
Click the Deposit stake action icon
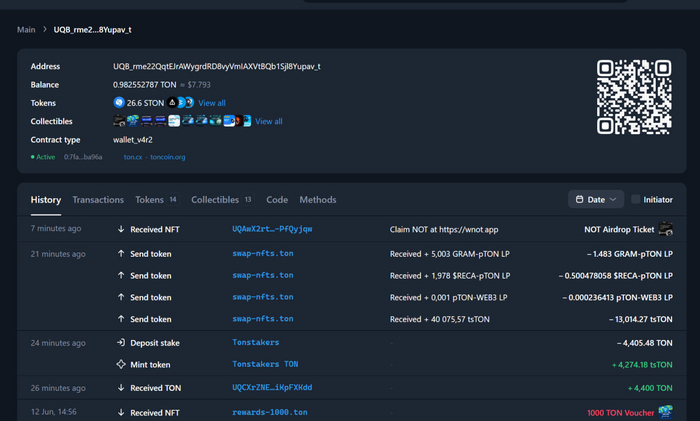point(121,342)
